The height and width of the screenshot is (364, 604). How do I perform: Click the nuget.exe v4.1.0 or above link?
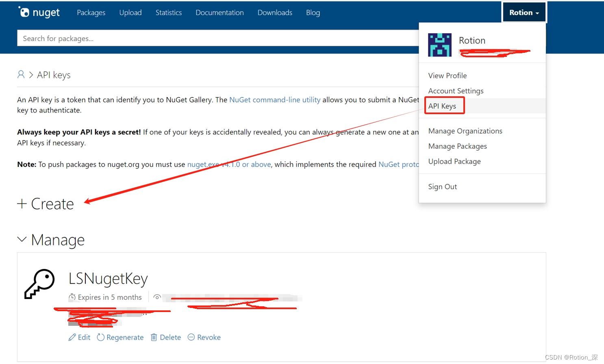229,164
